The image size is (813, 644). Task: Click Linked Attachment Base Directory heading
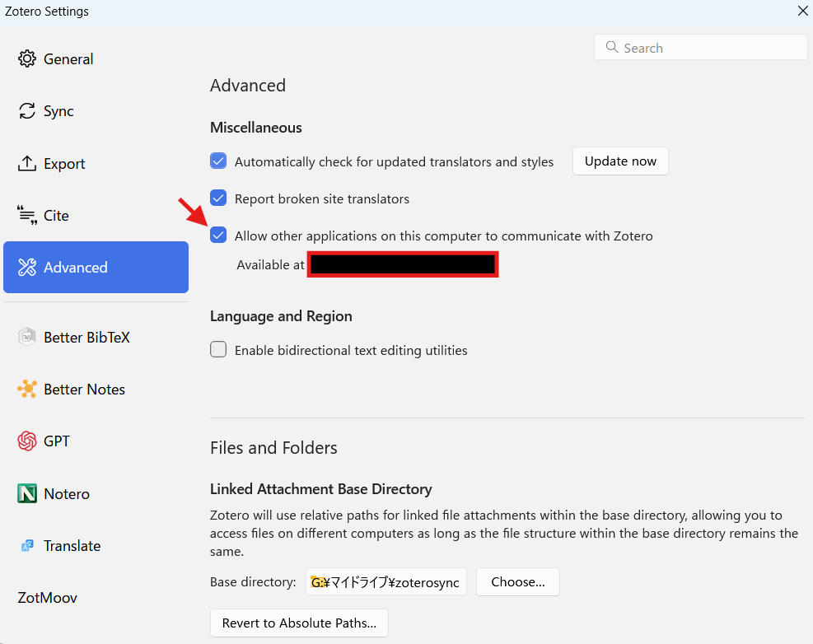321,489
